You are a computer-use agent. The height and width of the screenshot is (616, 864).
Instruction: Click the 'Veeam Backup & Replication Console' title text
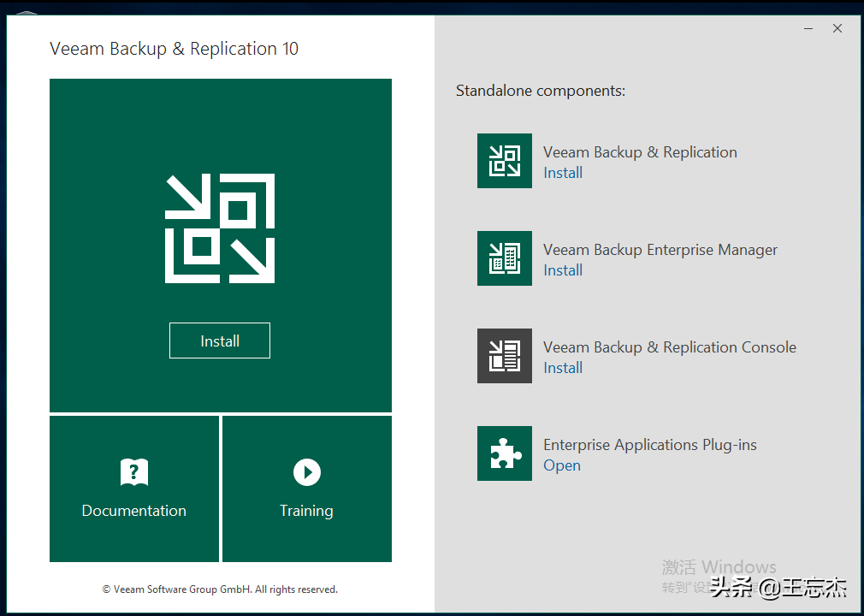pyautogui.click(x=670, y=347)
